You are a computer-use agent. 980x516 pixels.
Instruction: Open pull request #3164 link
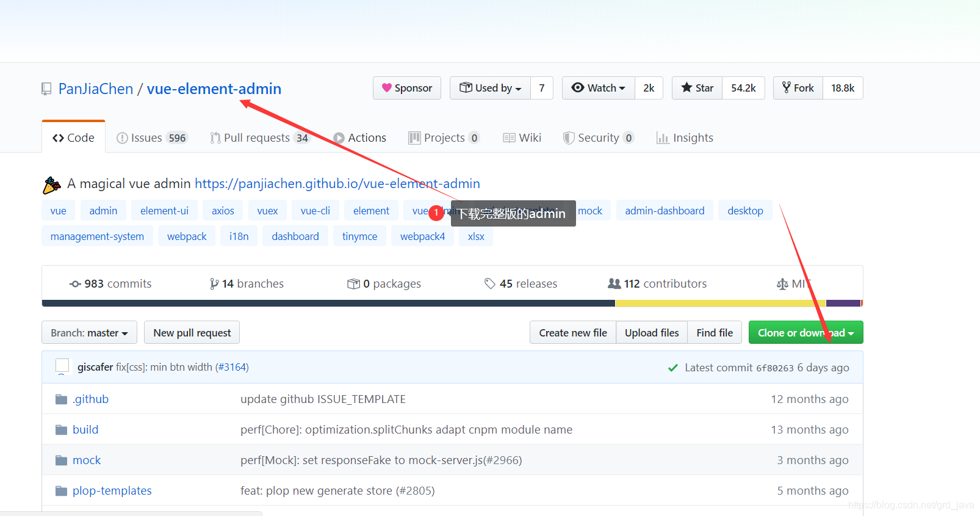click(x=232, y=367)
